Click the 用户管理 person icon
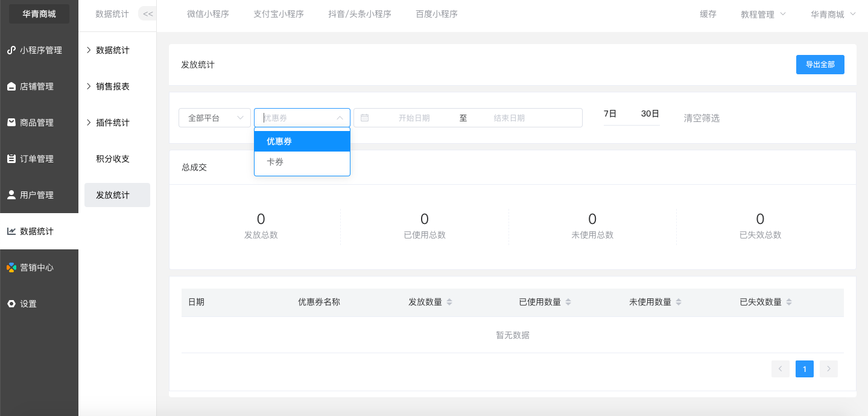The width and height of the screenshot is (868, 416). tap(11, 195)
